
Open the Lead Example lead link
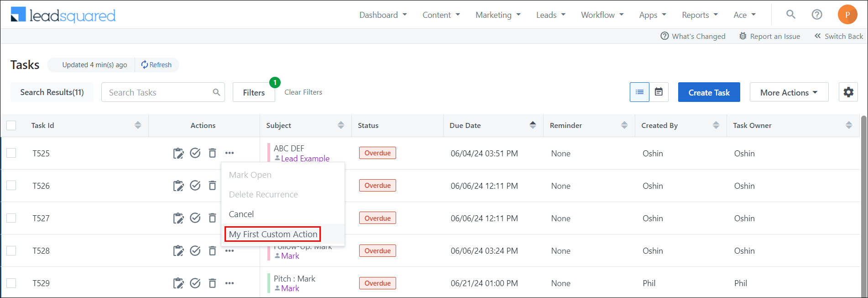pyautogui.click(x=305, y=158)
